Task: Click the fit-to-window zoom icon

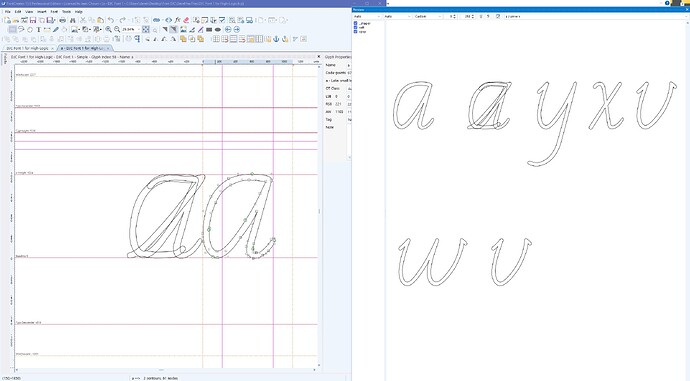Action: click(x=146, y=29)
